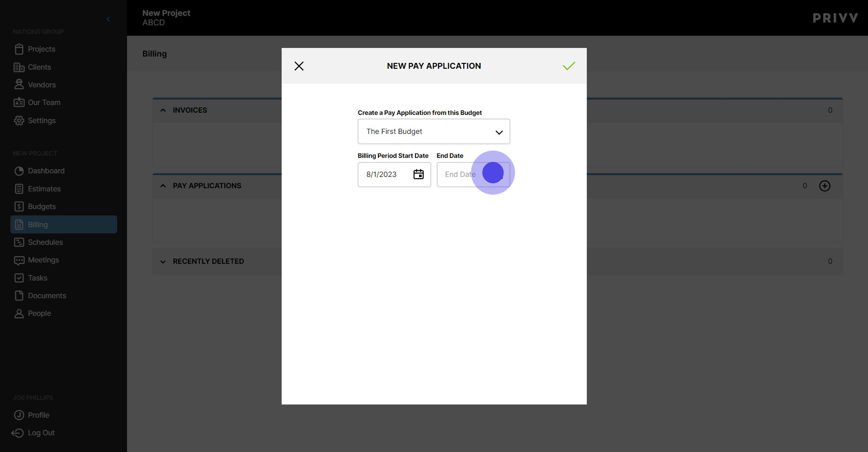
Task: Expand the Recently Deleted section chevron
Action: pos(163,262)
